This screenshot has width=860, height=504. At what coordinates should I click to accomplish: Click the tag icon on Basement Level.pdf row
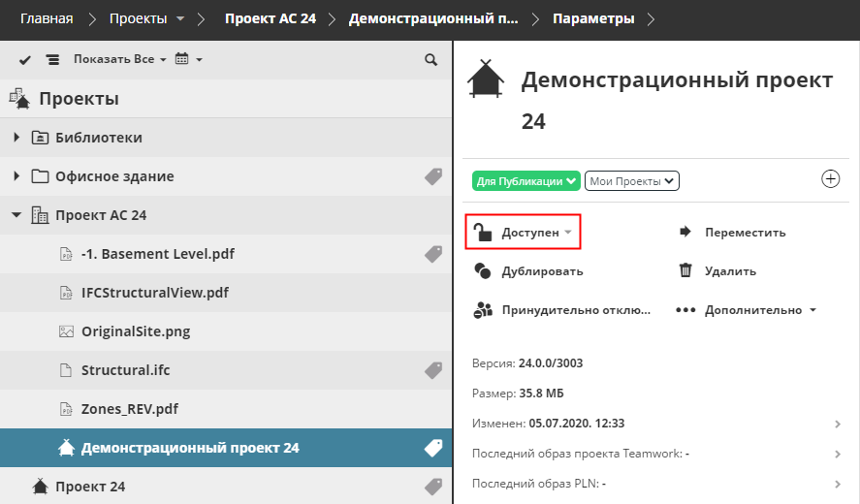pos(433,254)
